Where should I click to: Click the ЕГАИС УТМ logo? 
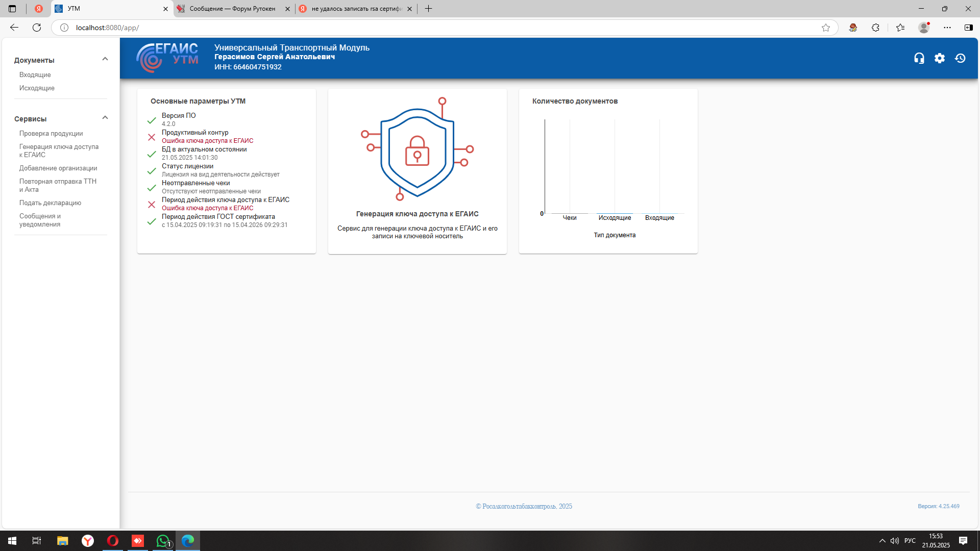[167, 57]
